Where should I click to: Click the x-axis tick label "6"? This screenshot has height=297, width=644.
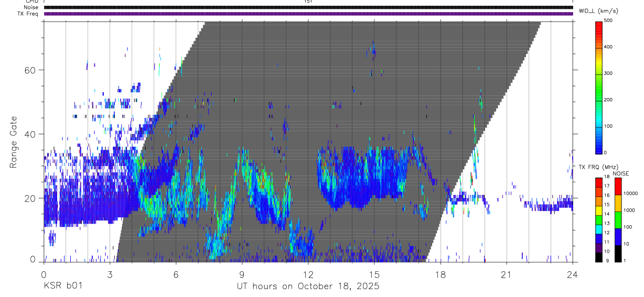pos(176,274)
